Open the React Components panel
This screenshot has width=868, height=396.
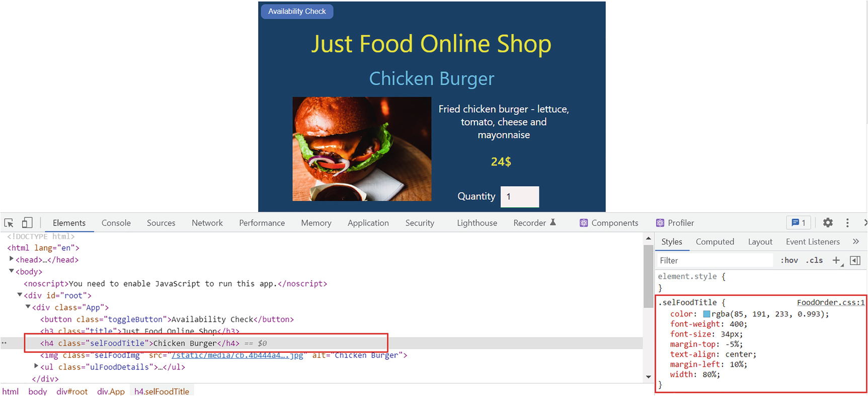[x=609, y=223]
